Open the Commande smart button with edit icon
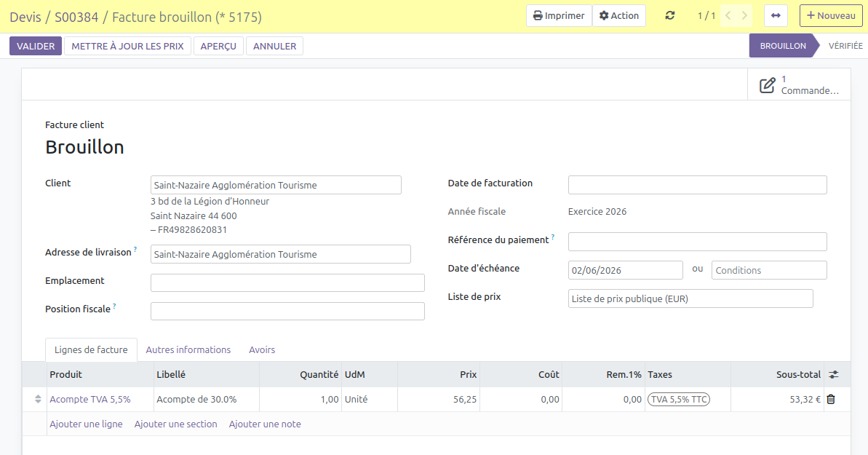This screenshot has height=455, width=868. pyautogui.click(x=799, y=84)
